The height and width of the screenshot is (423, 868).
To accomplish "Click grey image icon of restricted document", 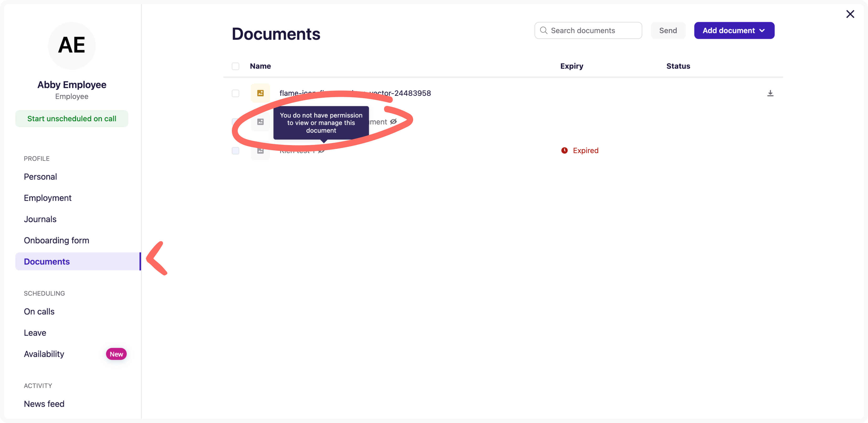I will tap(260, 122).
